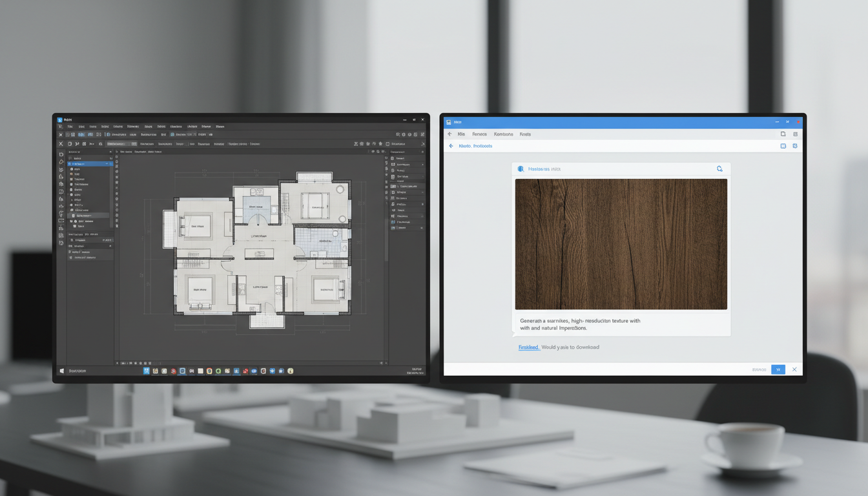Click the X icon beside the send button

(794, 369)
